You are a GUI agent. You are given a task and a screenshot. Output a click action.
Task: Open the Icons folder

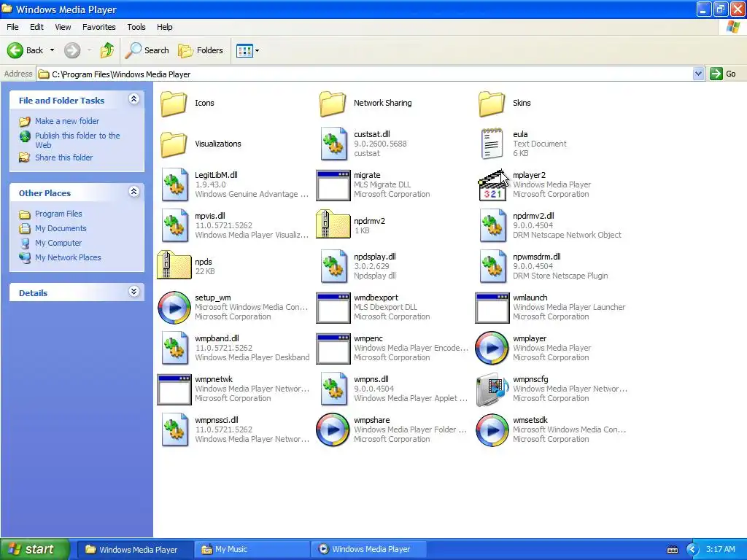click(x=174, y=104)
